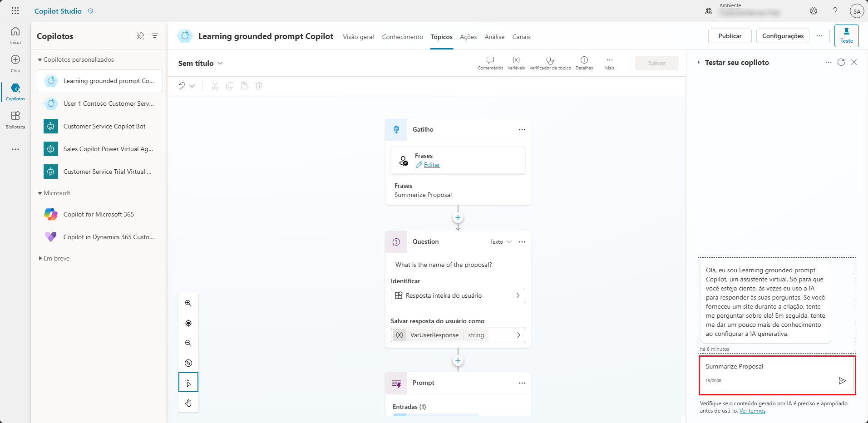Viewport: 868px width, 423px height.
Task: Select Copilot for Microsoft 365
Action: [x=99, y=214]
